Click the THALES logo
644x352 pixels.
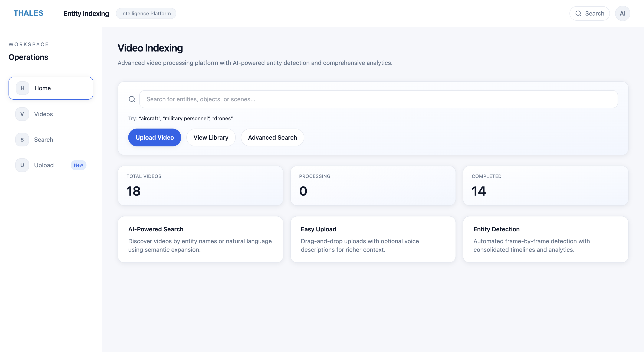[x=28, y=13]
